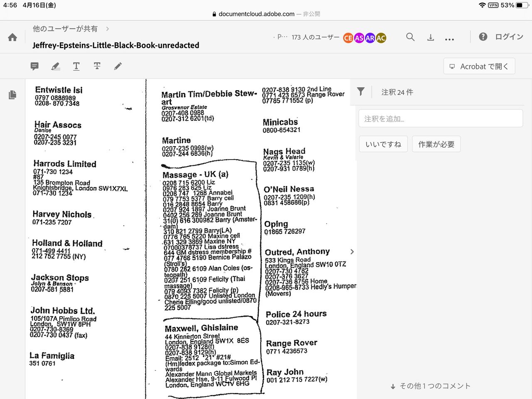Expand the breadcrumb chevron next to 他のユーザーが共有
The height and width of the screenshot is (399, 532).
(x=108, y=29)
